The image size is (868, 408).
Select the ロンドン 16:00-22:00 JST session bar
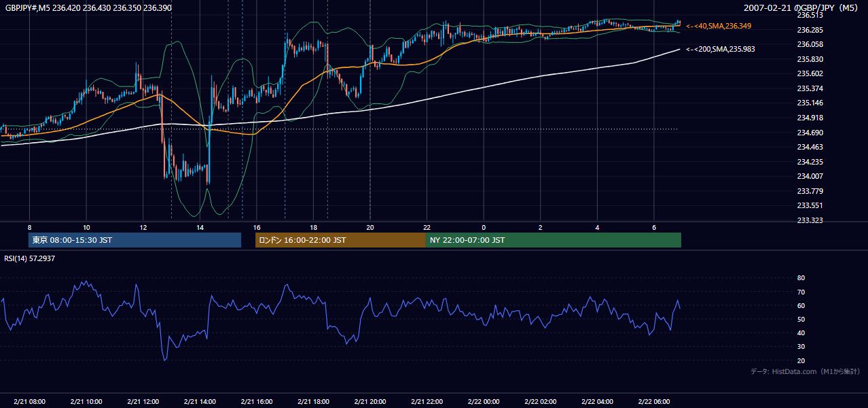(340, 240)
